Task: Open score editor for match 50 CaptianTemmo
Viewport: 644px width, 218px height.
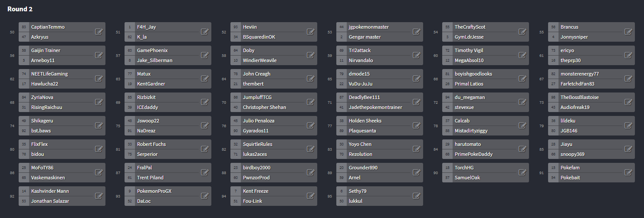Action: (x=99, y=32)
